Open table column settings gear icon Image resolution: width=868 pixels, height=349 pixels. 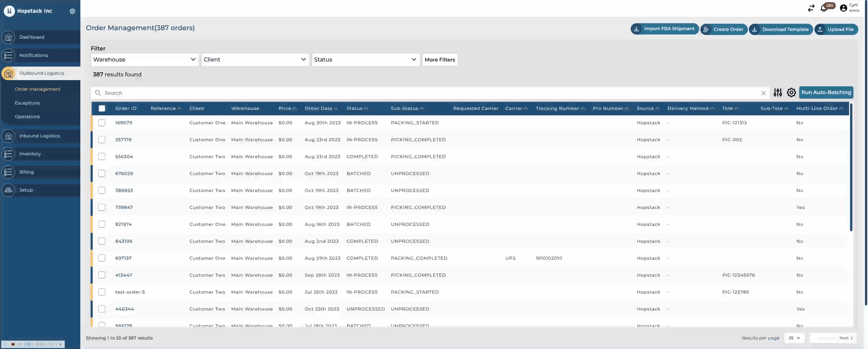coord(791,92)
